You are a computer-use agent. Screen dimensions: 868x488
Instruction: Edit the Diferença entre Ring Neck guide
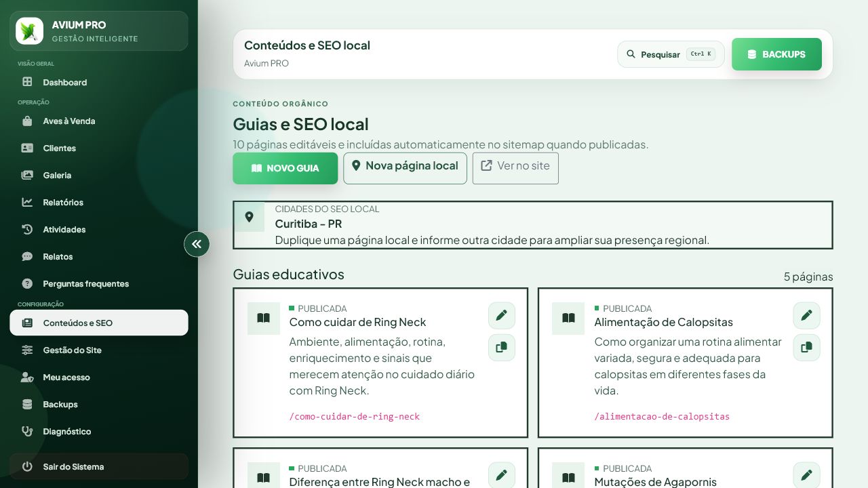coord(502,476)
